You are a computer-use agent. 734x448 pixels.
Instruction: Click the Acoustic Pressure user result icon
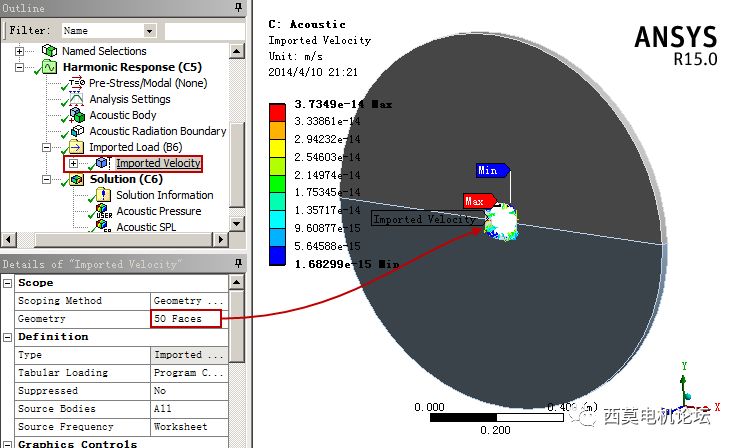pos(103,211)
